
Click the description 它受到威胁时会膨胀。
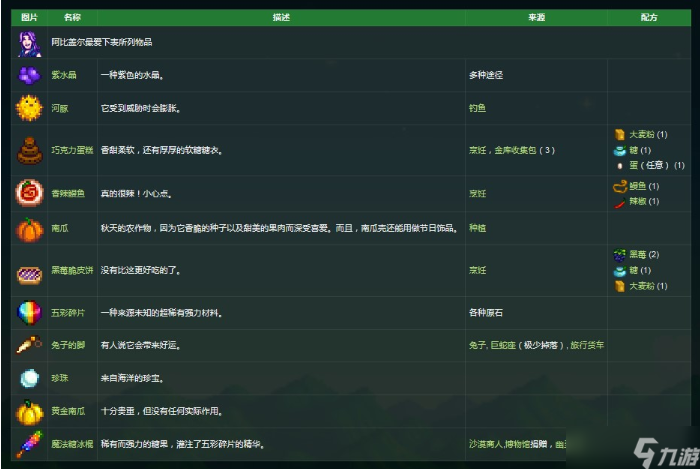141,108
